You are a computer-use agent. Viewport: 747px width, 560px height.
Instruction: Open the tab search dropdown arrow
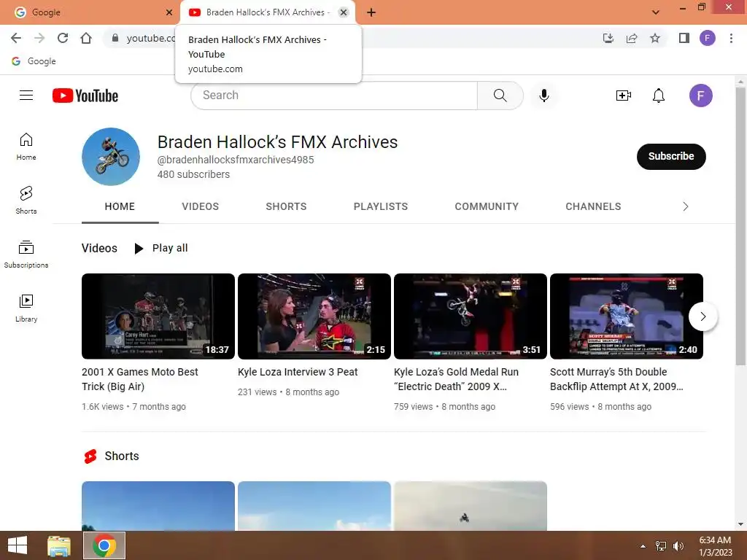tap(656, 12)
